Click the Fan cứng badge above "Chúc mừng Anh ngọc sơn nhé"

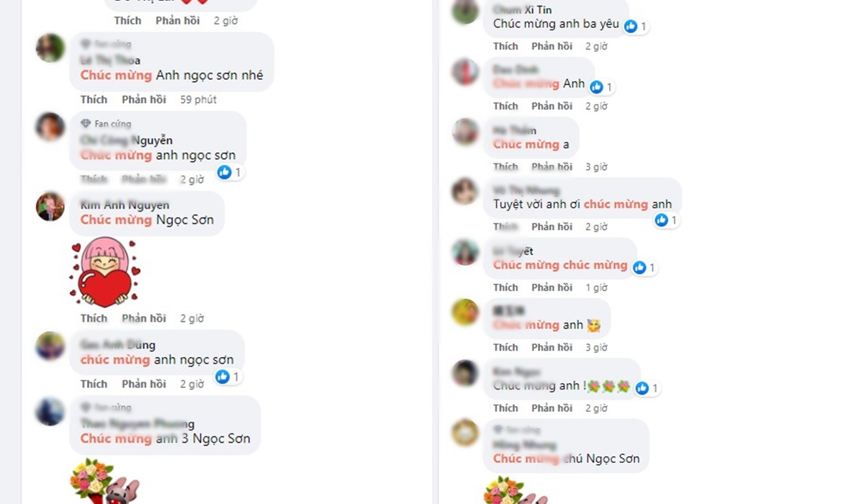pyautogui.click(x=106, y=44)
